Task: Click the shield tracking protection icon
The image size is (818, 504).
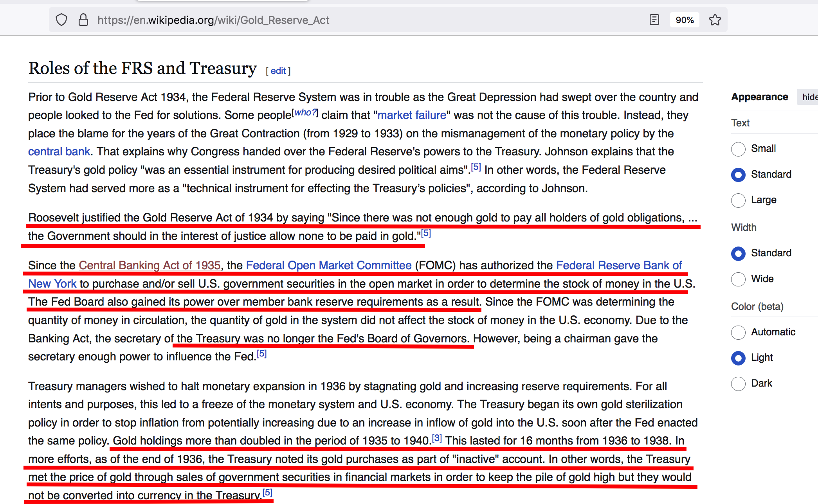Action: pyautogui.click(x=61, y=20)
